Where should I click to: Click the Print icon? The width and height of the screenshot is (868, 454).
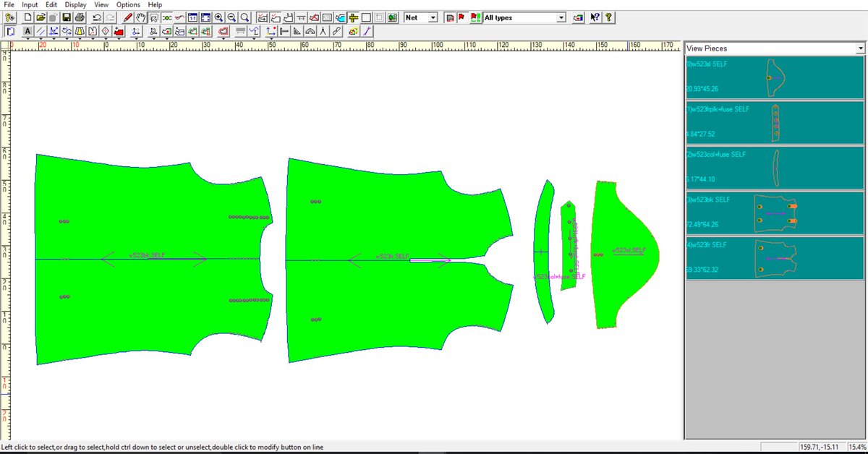[80, 17]
